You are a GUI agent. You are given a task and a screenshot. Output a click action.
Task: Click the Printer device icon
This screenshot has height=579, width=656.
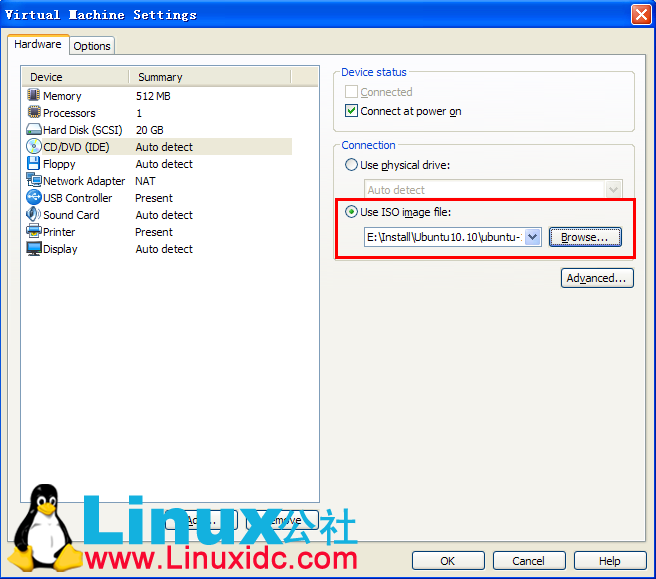pyautogui.click(x=34, y=232)
